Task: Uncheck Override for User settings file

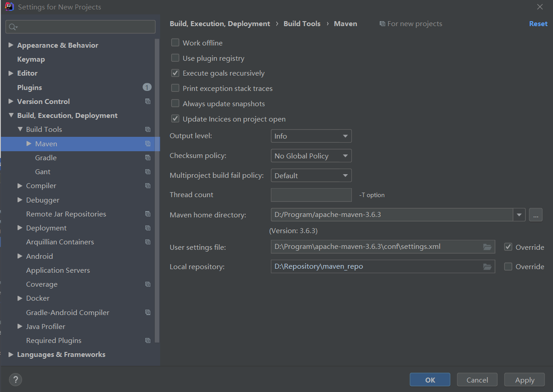Action: 508,247
